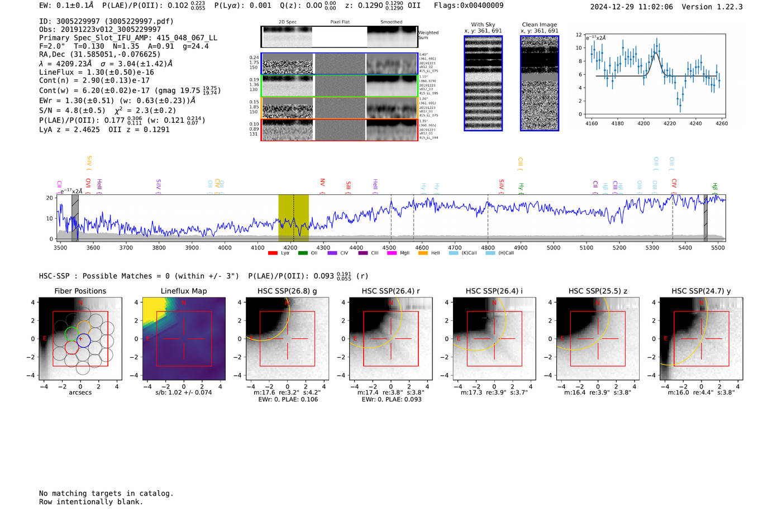
Task: Select the CIII legend color swatch
Action: [x=363, y=253]
